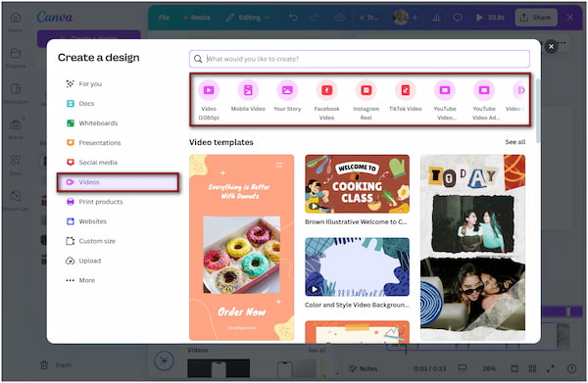Open the Whiteboards category
Screen dimensions: 588x383
click(118, 122)
